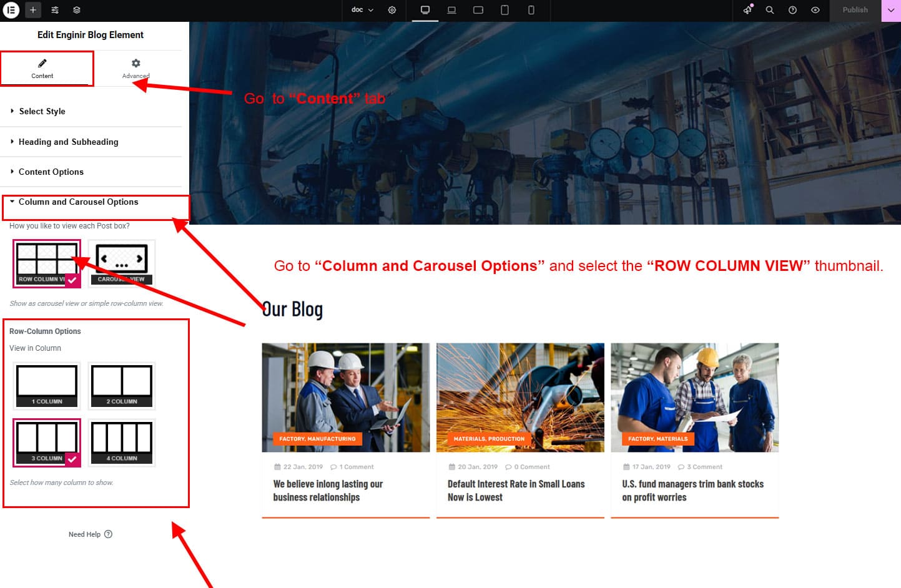The image size is (901, 588).
Task: Open the Structure layers icon
Action: tap(76, 10)
